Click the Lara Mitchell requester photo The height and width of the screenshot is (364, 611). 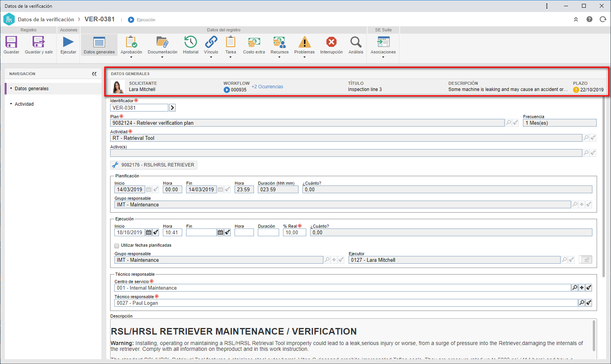(118, 87)
